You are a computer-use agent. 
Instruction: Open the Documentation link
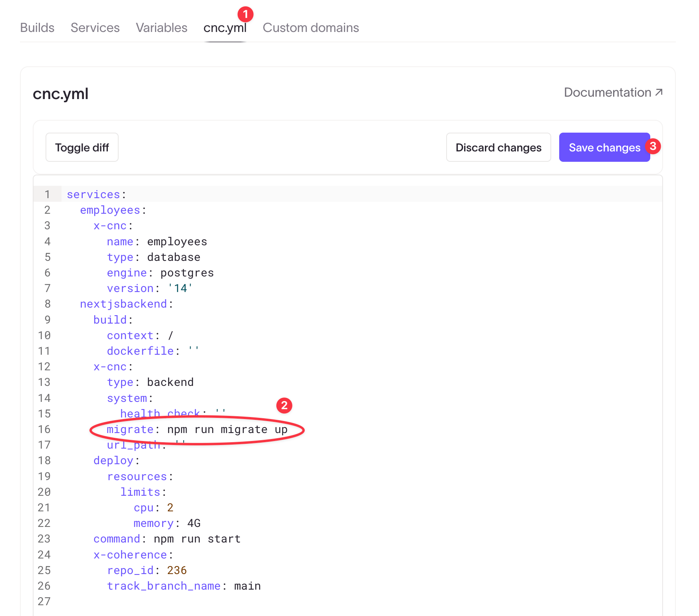pos(613,92)
